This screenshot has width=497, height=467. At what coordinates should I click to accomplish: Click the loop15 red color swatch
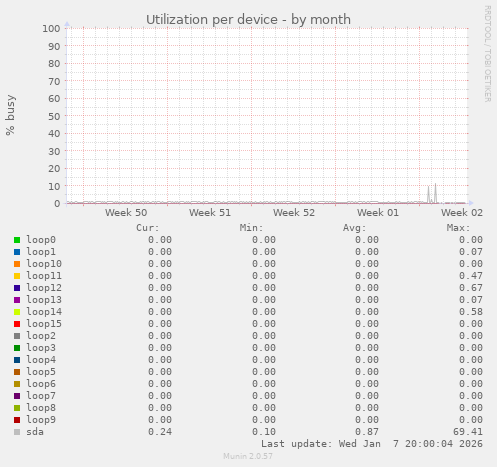coord(17,324)
